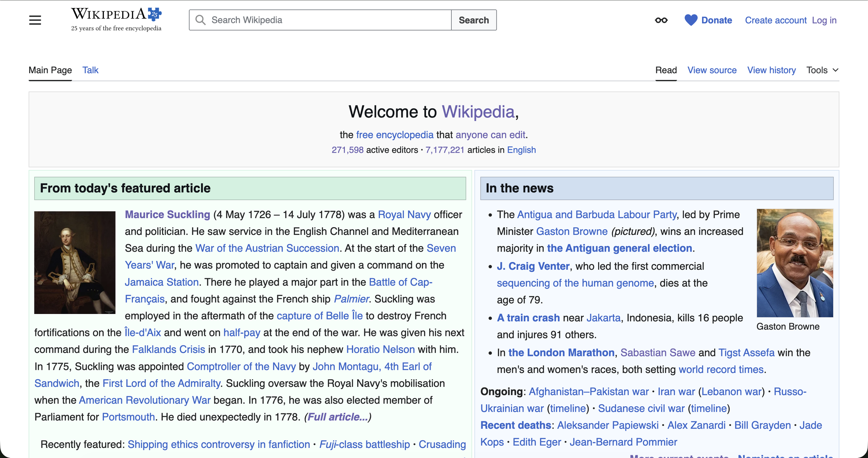Click the Log in link
This screenshot has width=868, height=458.
(824, 20)
